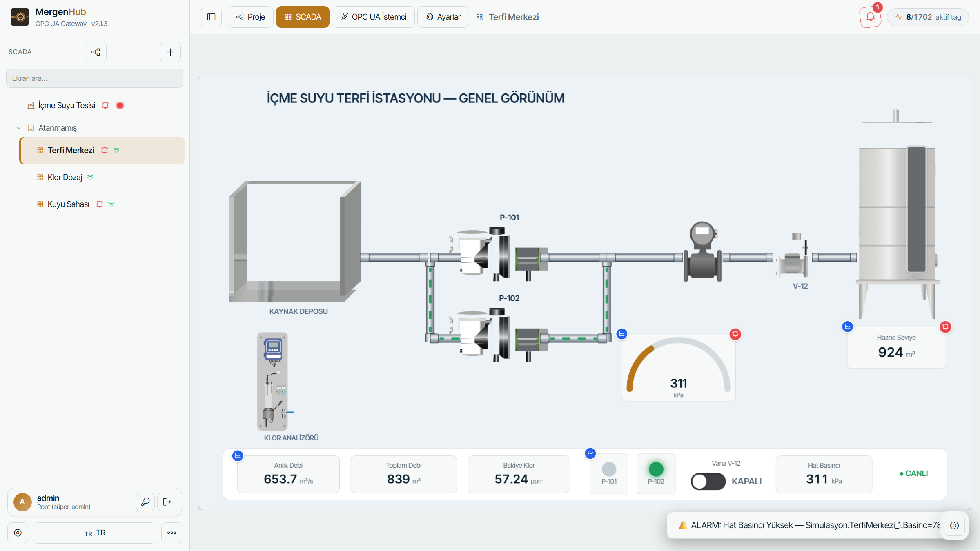Switch to the SCADA tab
980x551 pixels.
point(303,17)
